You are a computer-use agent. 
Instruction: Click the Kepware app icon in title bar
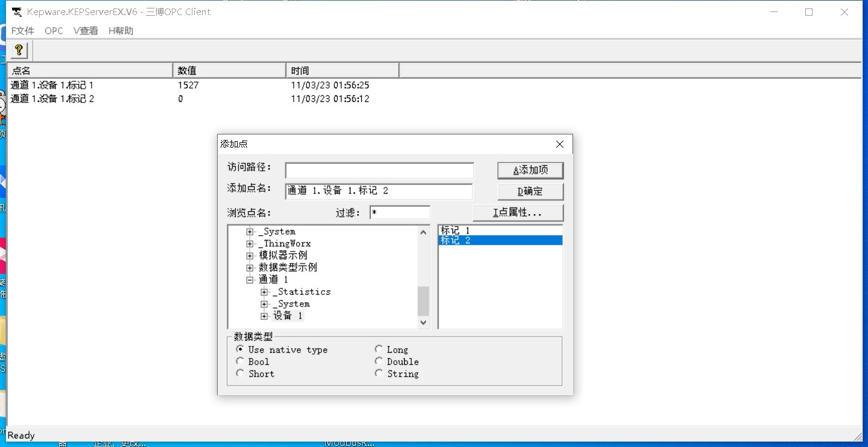point(17,12)
